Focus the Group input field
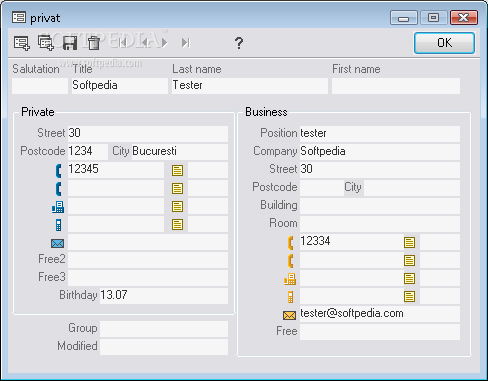The image size is (488, 381). 164,329
